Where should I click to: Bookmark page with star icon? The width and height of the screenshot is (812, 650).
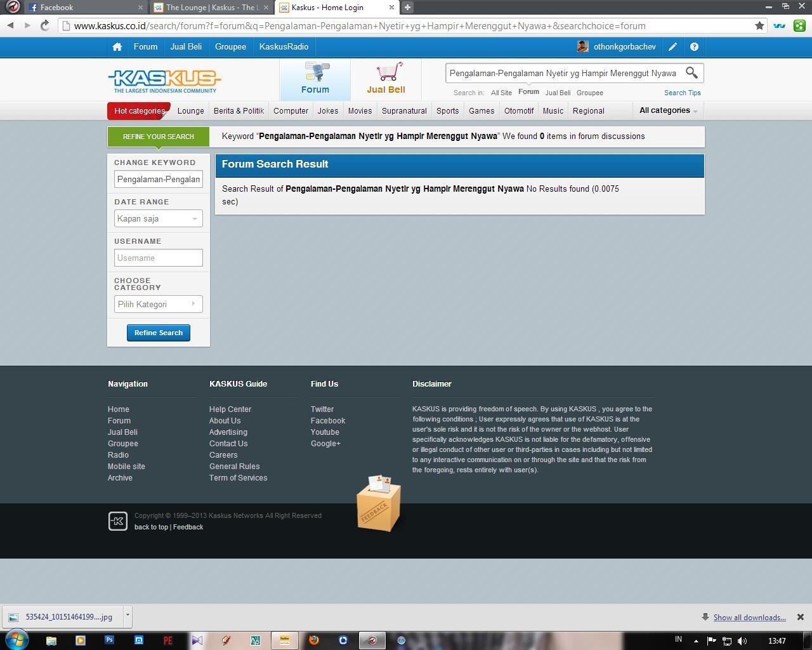759,26
